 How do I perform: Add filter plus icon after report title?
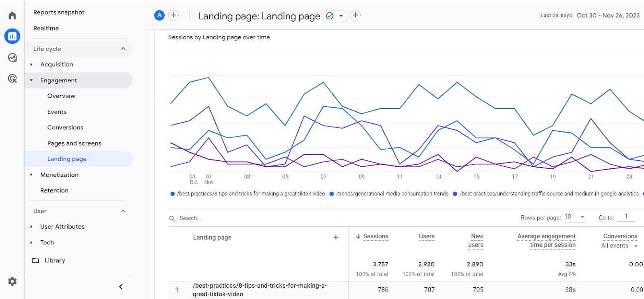pyautogui.click(x=355, y=15)
